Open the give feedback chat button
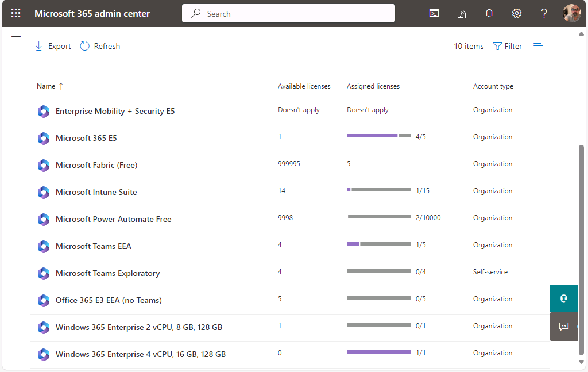 564,326
